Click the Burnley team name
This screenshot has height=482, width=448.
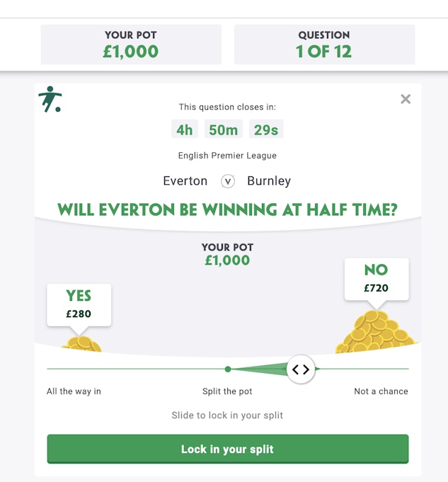click(269, 180)
